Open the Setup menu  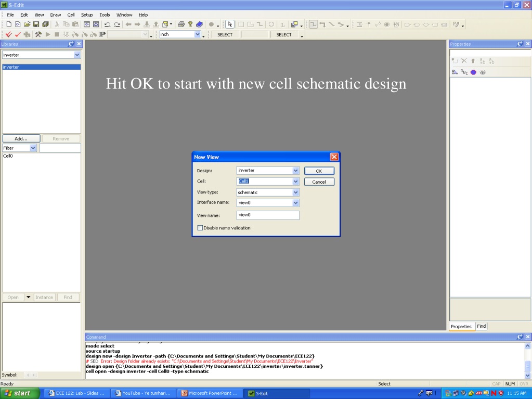(87, 15)
